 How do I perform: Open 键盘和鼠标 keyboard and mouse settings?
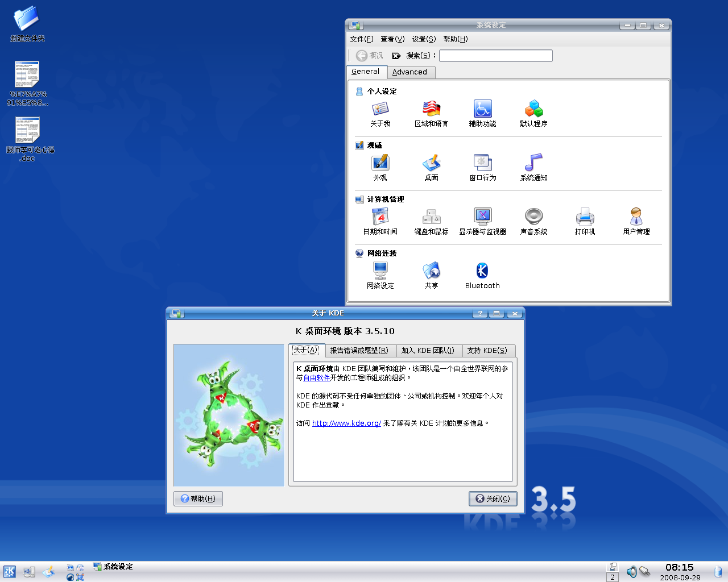click(x=431, y=222)
